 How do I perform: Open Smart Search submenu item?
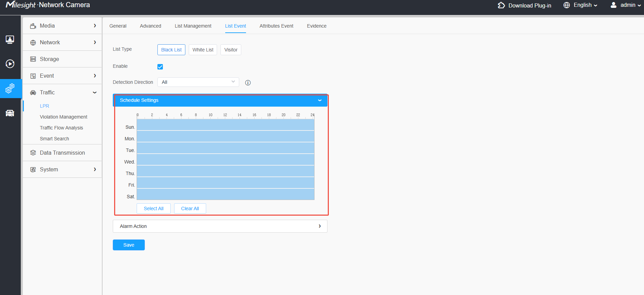[x=54, y=139]
